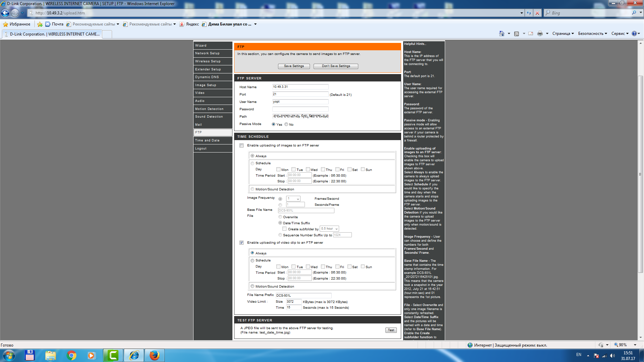Click the Stop loading icon
Viewport: 644px width, 362px height.
click(537, 13)
